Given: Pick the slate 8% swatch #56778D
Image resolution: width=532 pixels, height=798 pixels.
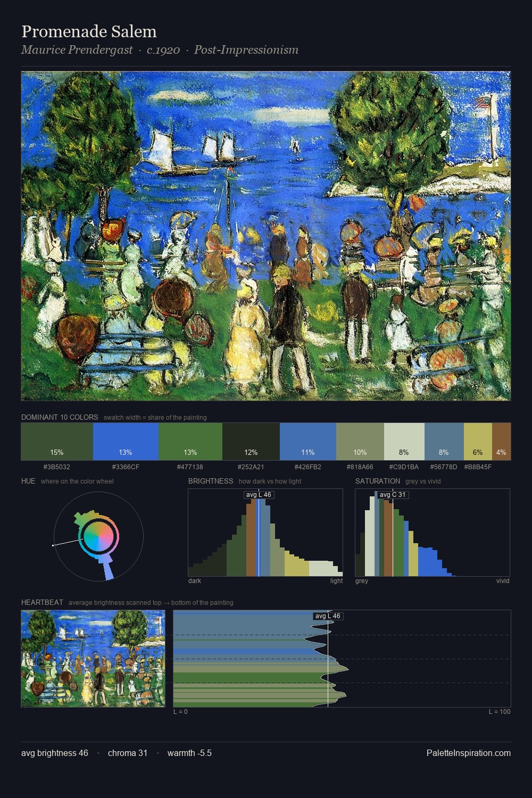Looking at the screenshot, I should tap(444, 442).
